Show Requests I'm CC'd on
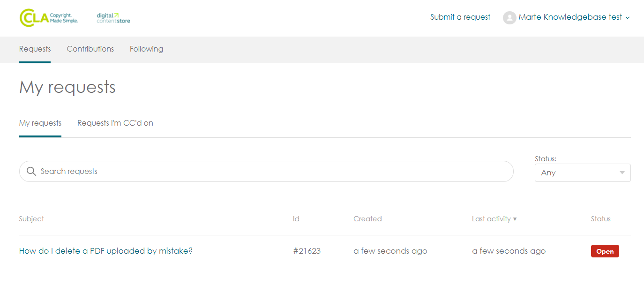 115,123
